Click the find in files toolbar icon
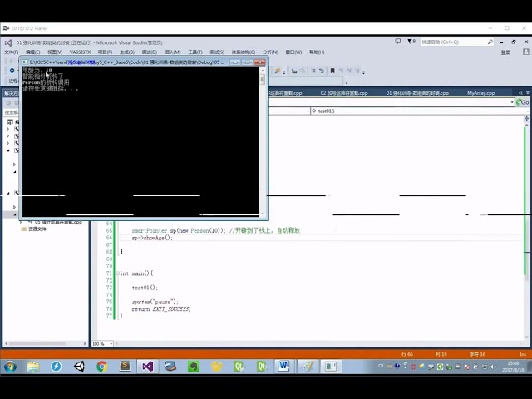This screenshot has height=399, width=532. [x=278, y=71]
